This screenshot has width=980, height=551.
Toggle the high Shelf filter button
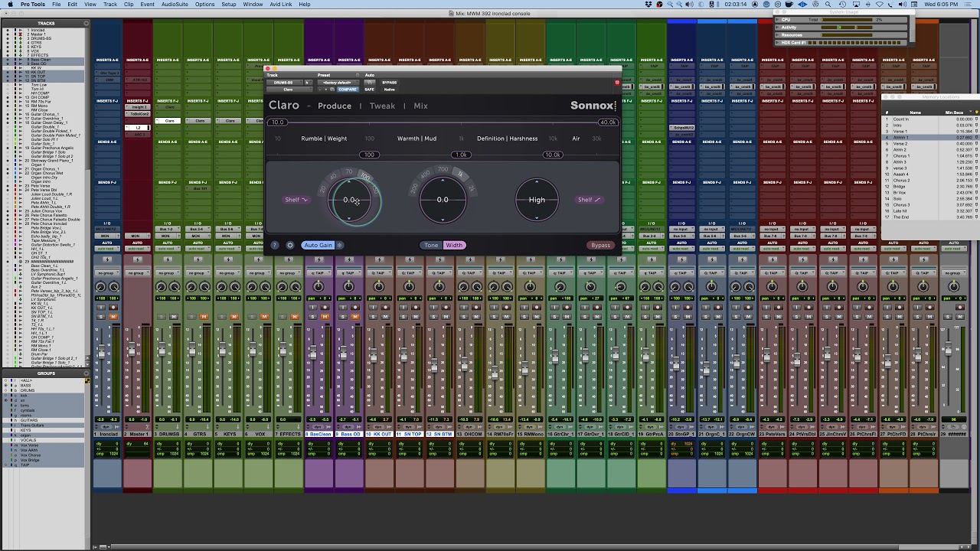[589, 200]
